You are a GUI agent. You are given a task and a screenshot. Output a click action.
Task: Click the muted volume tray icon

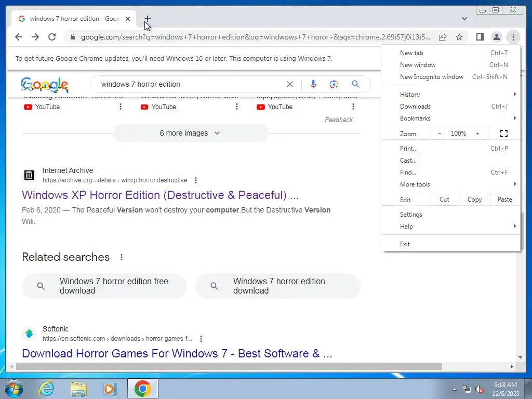tap(480, 390)
